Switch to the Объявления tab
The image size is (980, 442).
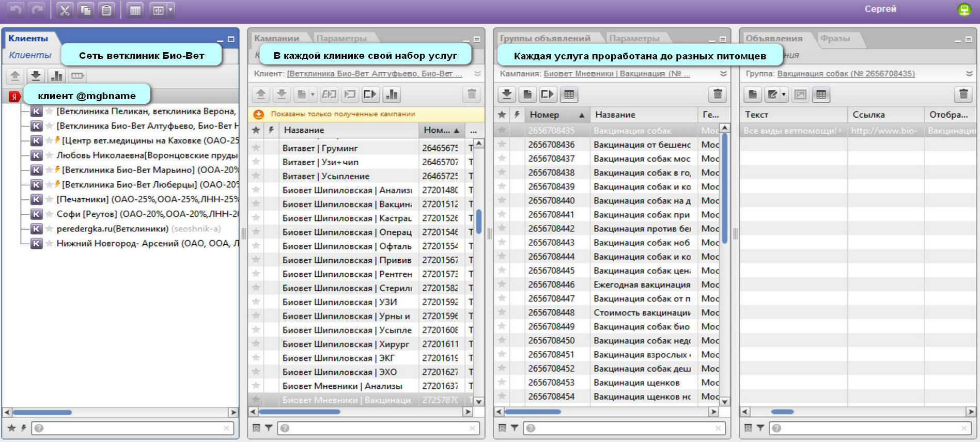point(774,38)
